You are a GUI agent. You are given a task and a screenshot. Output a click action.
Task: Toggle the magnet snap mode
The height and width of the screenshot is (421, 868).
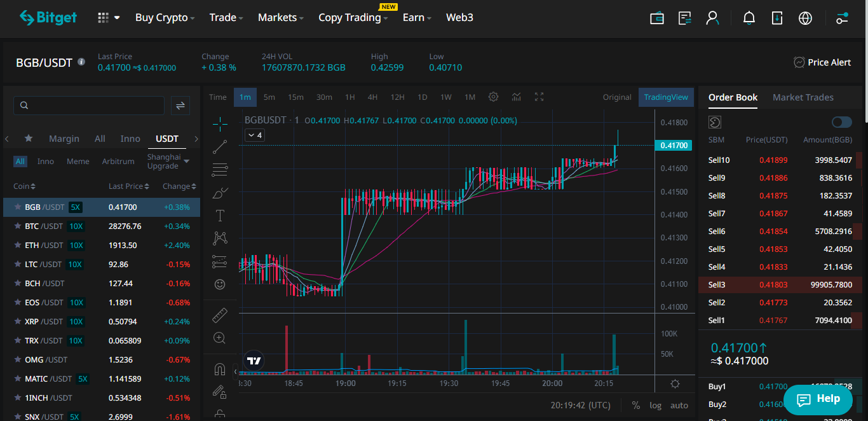pyautogui.click(x=220, y=369)
